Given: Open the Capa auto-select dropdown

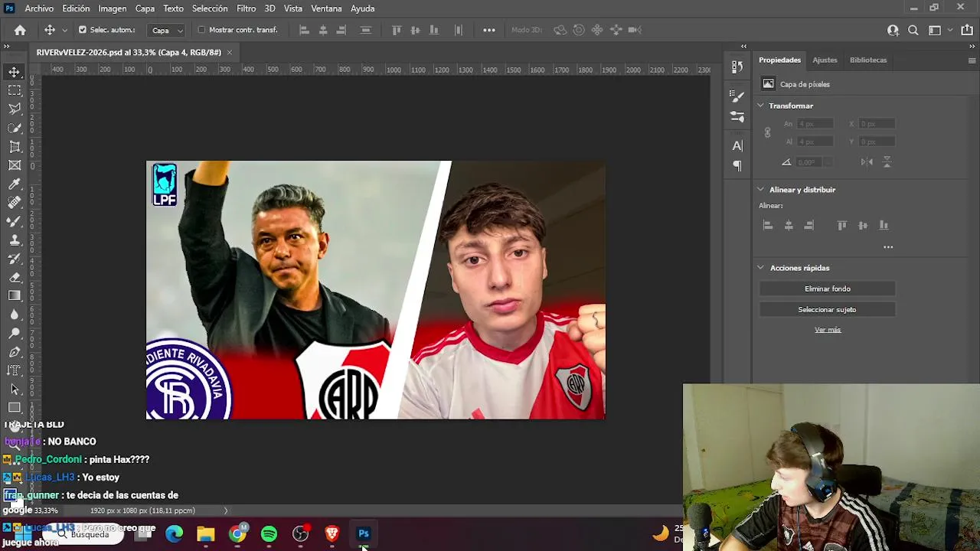Looking at the screenshot, I should point(168,31).
